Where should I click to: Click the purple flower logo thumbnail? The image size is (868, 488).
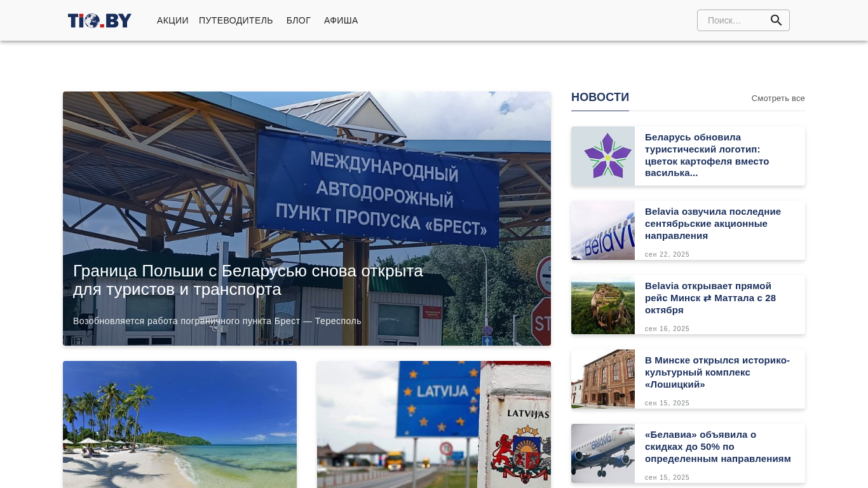(603, 156)
